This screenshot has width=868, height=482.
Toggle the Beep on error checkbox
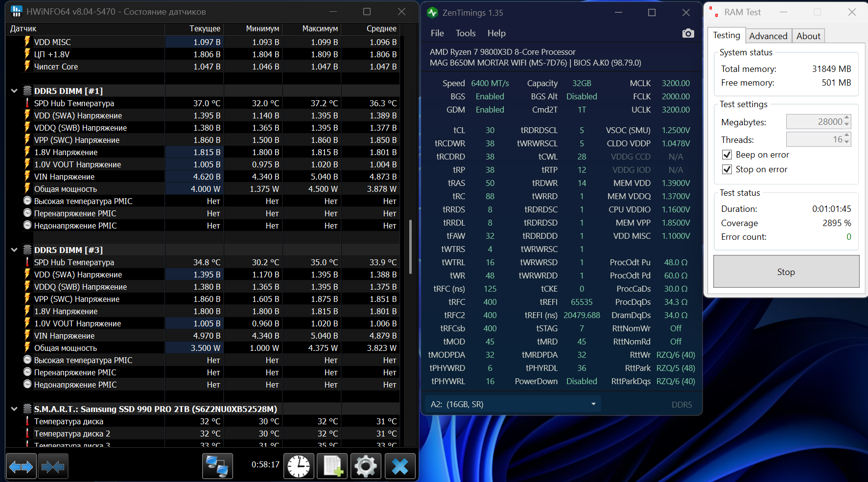pyautogui.click(x=727, y=155)
